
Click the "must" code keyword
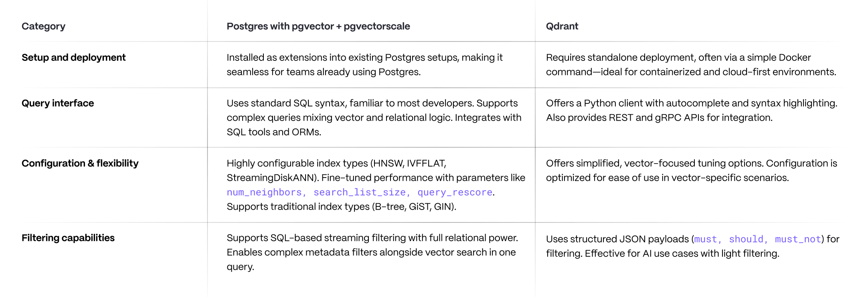tap(705, 239)
